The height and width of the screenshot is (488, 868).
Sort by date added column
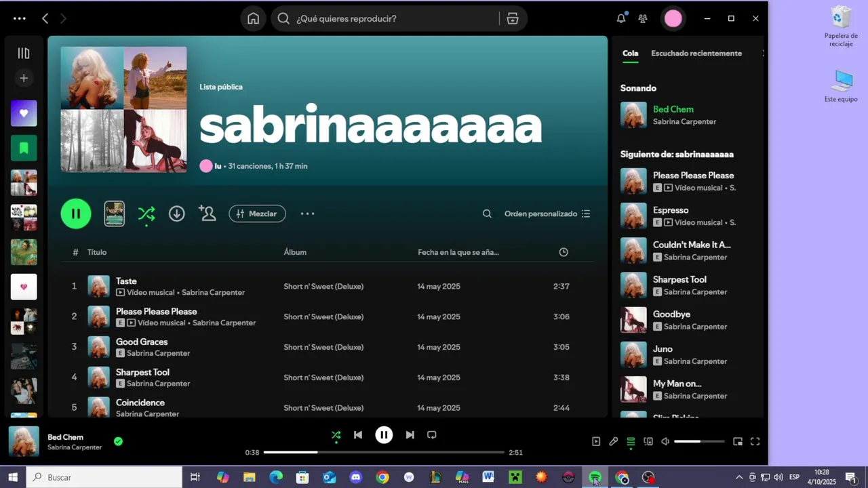point(458,252)
